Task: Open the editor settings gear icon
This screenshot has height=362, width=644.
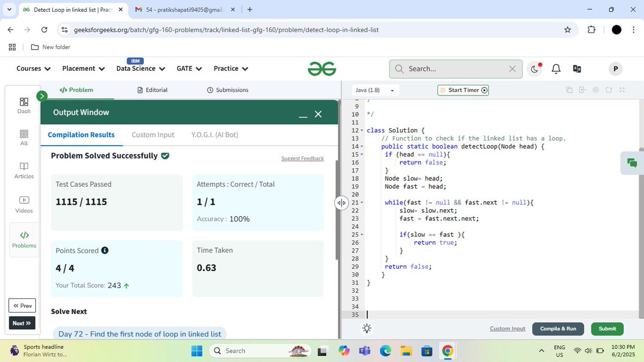Action: click(x=596, y=90)
